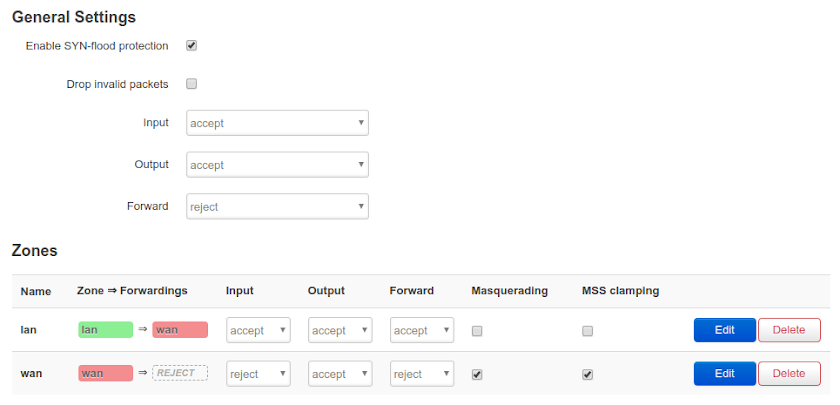Open lan zone Forward policy dropdown

(421, 330)
